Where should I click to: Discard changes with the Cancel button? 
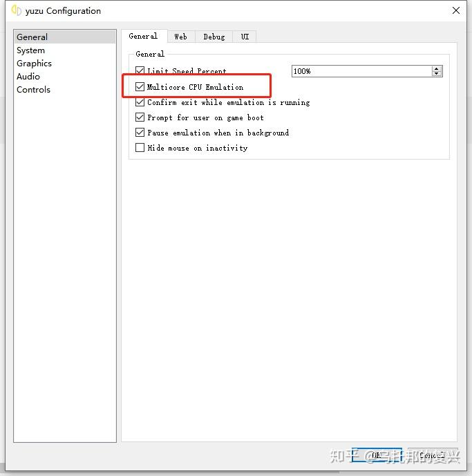click(x=433, y=455)
